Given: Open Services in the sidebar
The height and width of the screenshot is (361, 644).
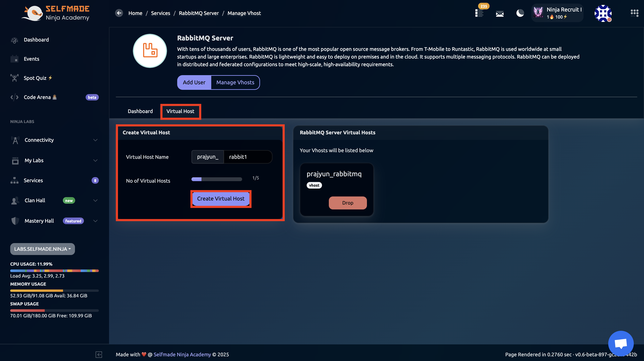Looking at the screenshot, I should [33, 180].
